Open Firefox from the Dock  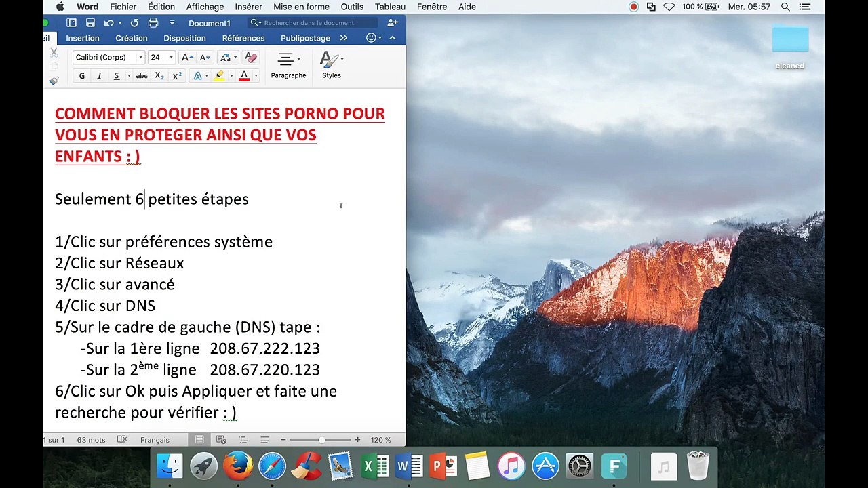(x=238, y=466)
